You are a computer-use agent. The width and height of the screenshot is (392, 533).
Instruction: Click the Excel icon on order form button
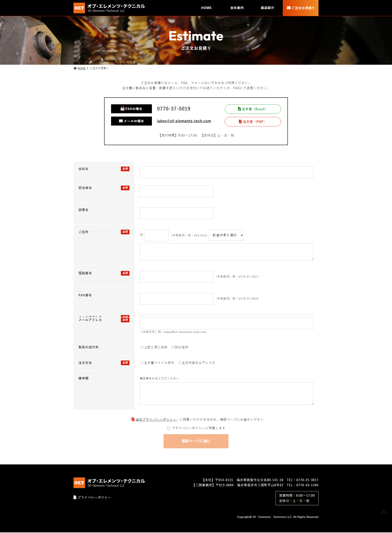239,109
